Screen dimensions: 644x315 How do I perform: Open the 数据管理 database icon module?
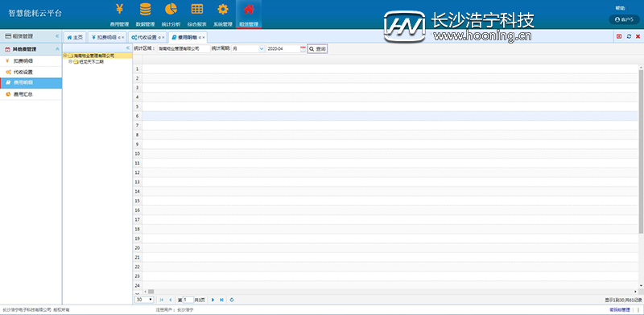[x=145, y=15]
